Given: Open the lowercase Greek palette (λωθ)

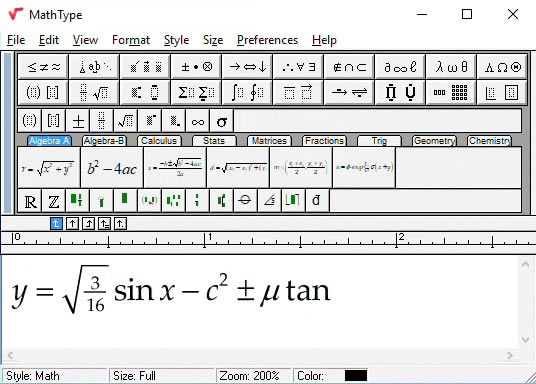Looking at the screenshot, I should [x=451, y=66].
